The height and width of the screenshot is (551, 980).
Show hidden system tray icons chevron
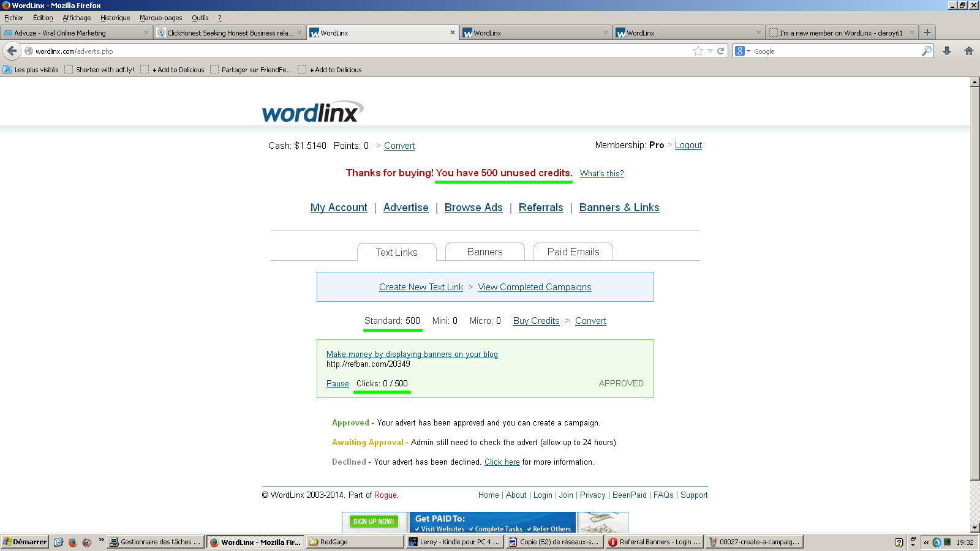click(x=926, y=542)
